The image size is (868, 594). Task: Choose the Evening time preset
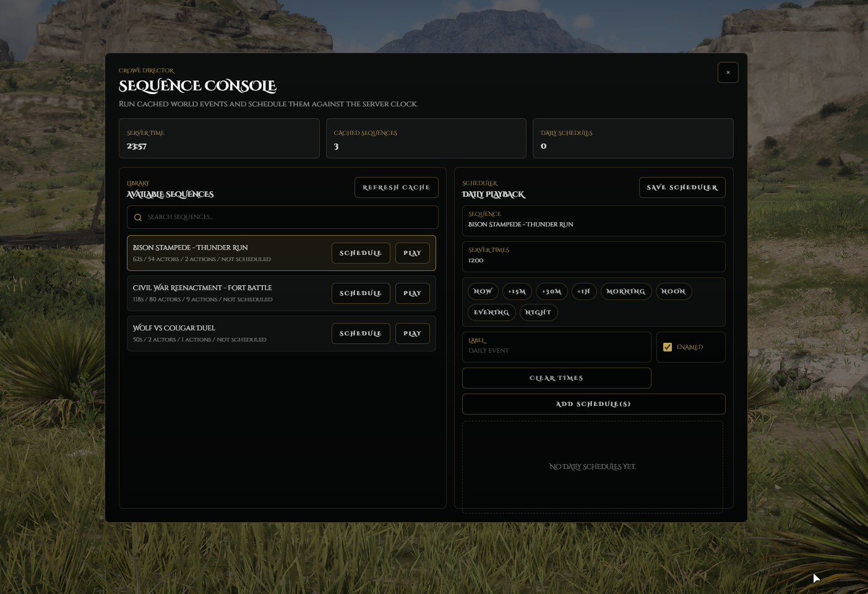click(x=491, y=312)
